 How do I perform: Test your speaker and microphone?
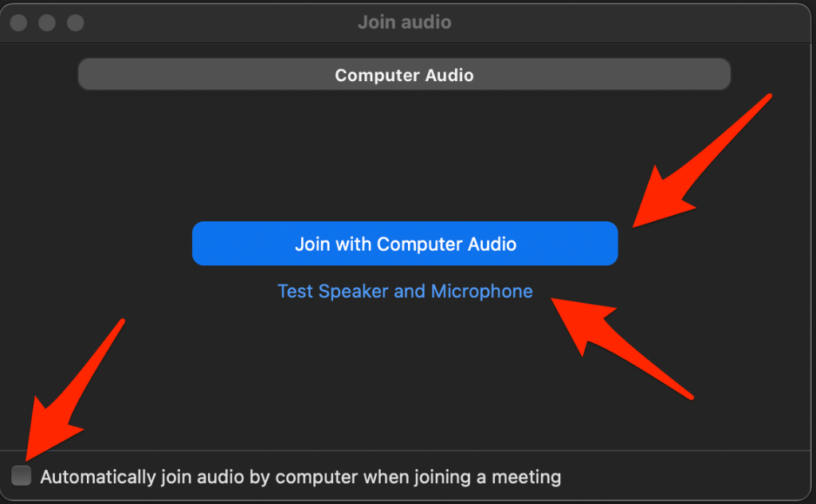(x=405, y=291)
